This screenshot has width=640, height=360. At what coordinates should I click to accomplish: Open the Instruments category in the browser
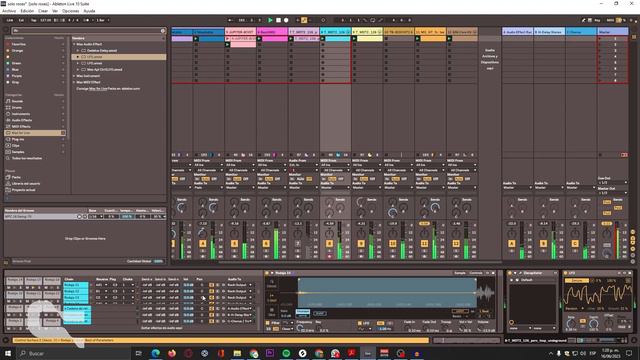(x=21, y=114)
